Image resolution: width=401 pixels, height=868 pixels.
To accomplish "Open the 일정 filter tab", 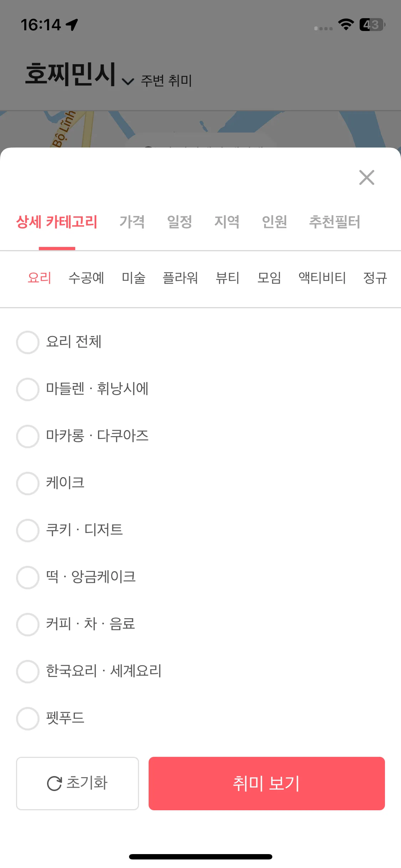I will (180, 222).
